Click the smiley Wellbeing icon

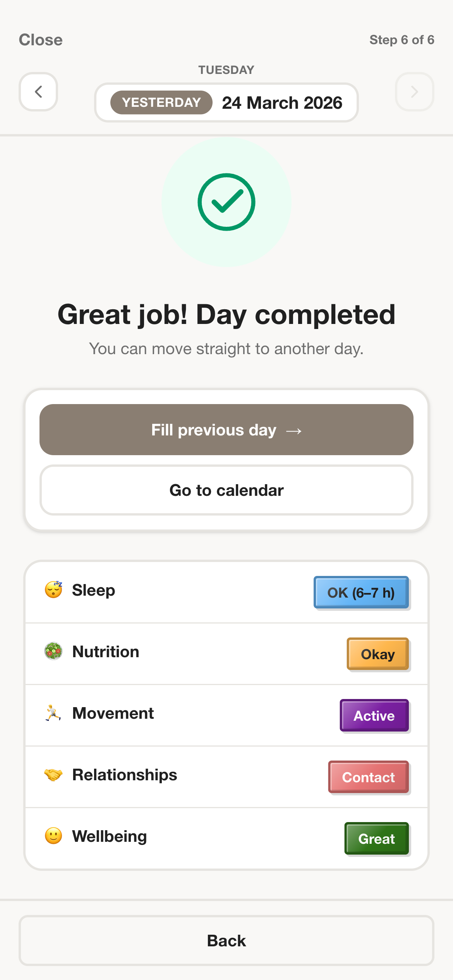click(x=53, y=836)
